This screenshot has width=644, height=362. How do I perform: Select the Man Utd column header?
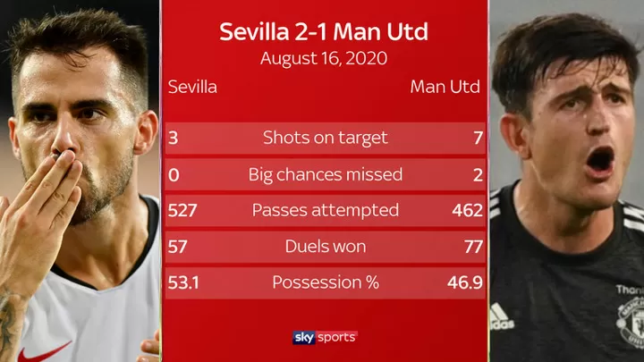(x=445, y=88)
